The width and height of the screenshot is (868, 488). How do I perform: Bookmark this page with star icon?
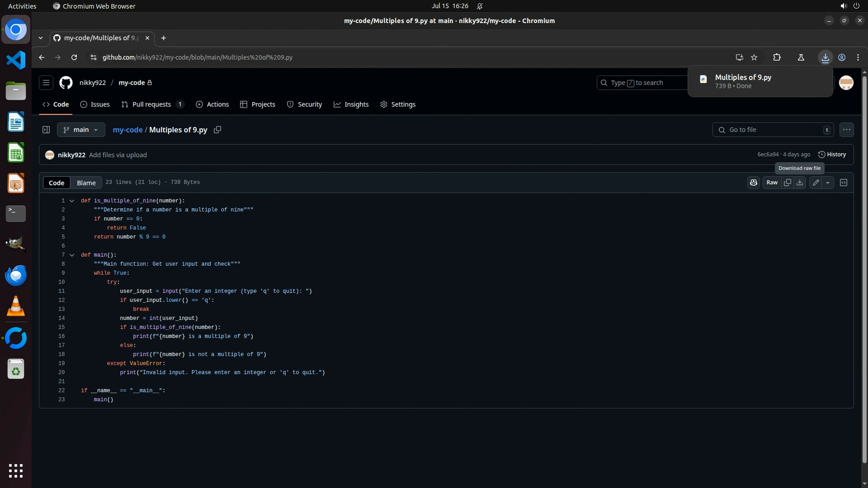[x=754, y=57]
